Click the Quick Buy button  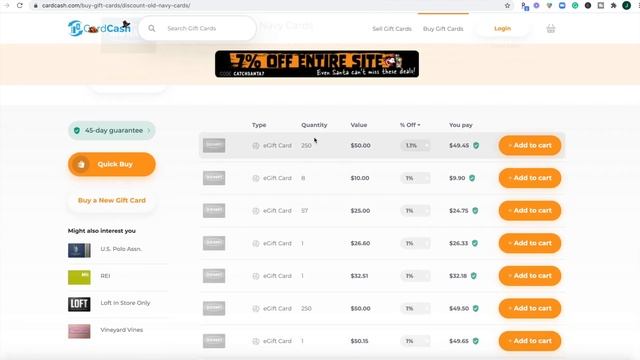click(x=112, y=164)
